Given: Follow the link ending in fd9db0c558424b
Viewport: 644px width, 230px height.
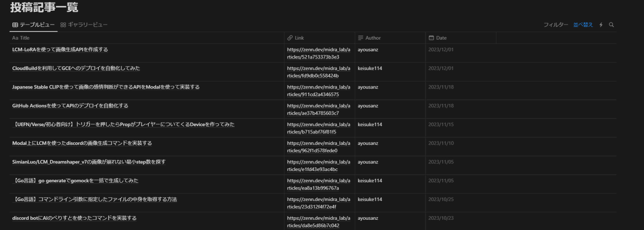Looking at the screenshot, I should 319,72.
